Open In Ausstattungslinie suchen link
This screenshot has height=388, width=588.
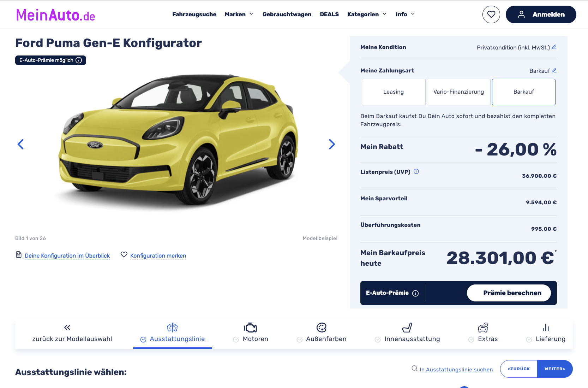[456, 369]
